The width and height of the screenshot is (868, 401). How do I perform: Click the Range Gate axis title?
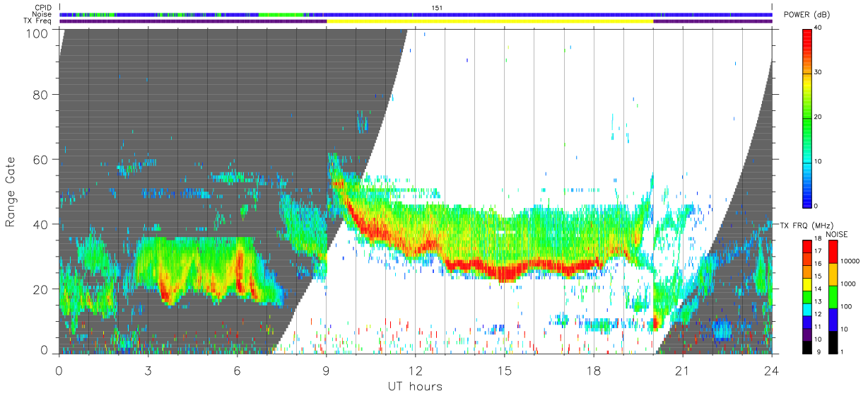coord(11,192)
